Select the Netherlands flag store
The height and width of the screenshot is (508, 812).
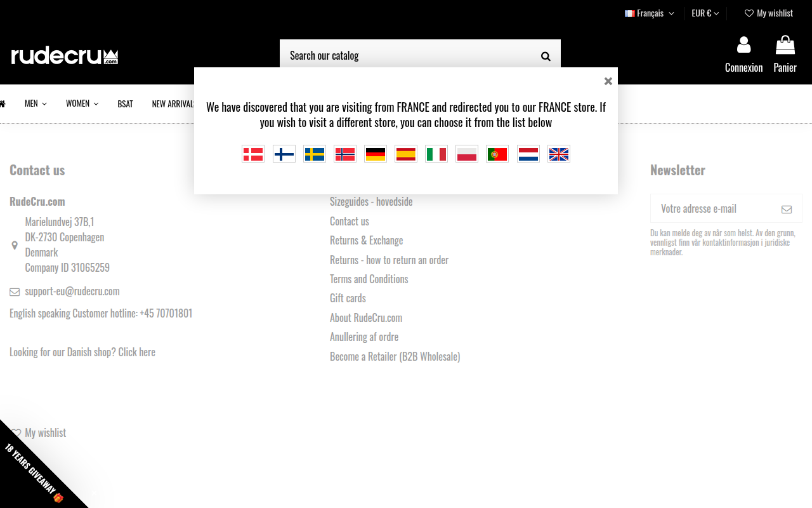(x=528, y=154)
